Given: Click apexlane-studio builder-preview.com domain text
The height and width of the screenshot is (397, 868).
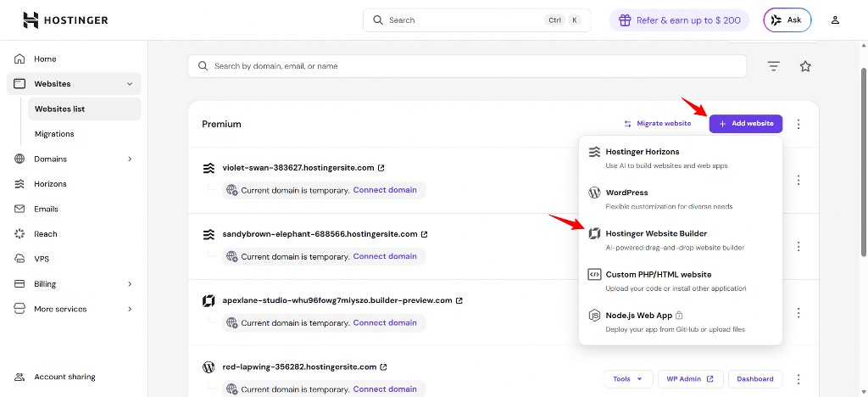Looking at the screenshot, I should [x=337, y=300].
